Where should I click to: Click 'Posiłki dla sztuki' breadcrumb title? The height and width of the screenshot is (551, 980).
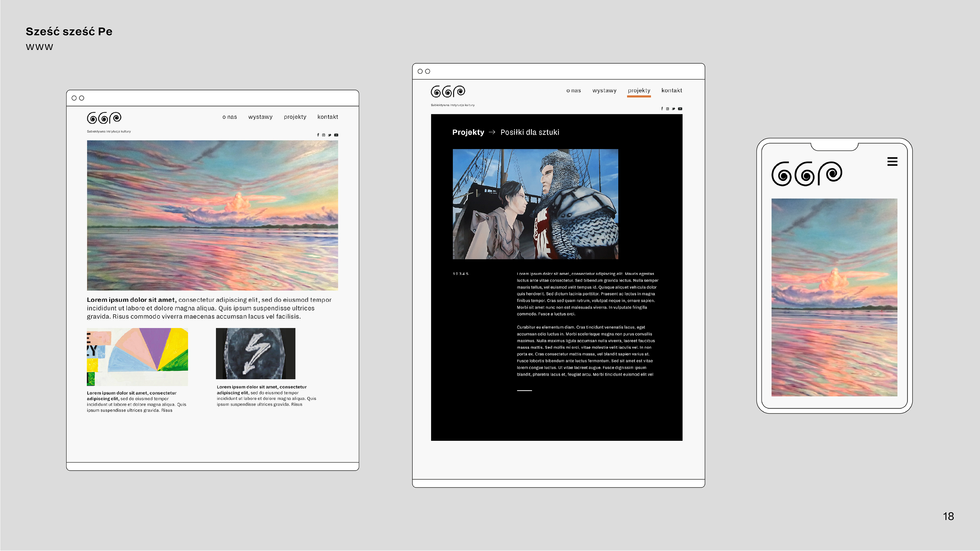(x=530, y=132)
